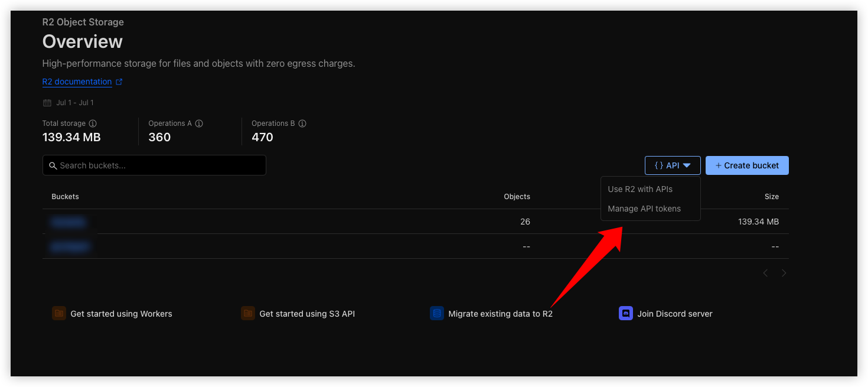Focus the Search buckets field
Screen dimensions: 868x387
(154, 165)
